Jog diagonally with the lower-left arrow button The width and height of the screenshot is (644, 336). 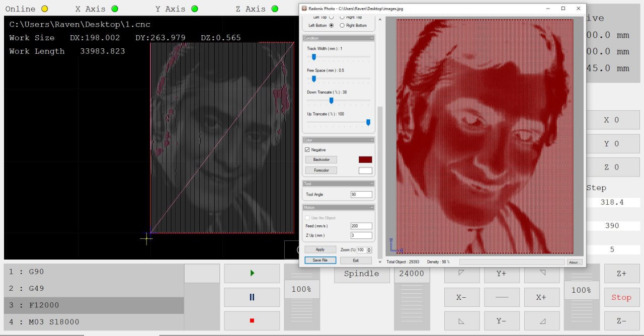(461, 321)
